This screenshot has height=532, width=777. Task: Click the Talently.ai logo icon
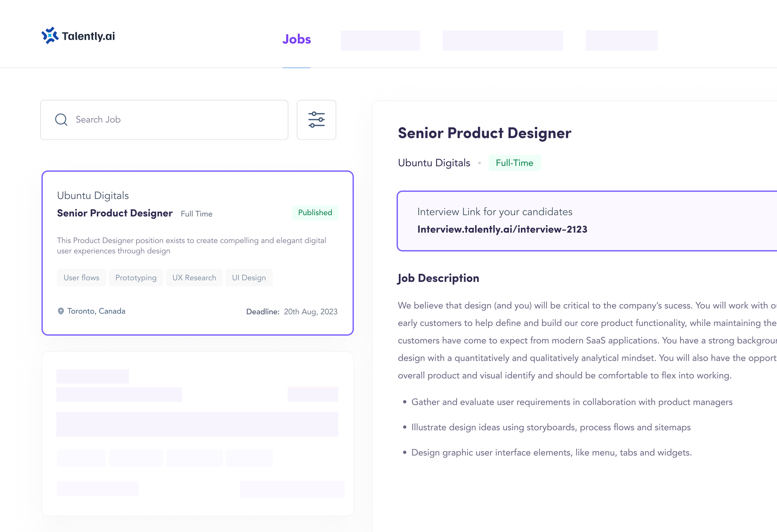[50, 36]
